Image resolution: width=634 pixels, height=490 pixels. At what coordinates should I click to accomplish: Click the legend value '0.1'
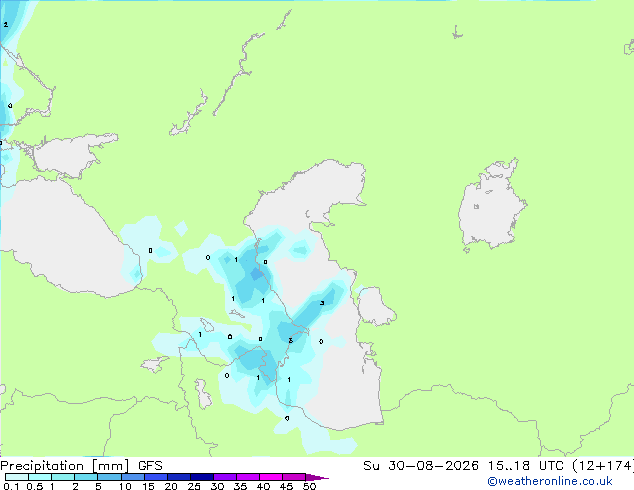(11, 486)
